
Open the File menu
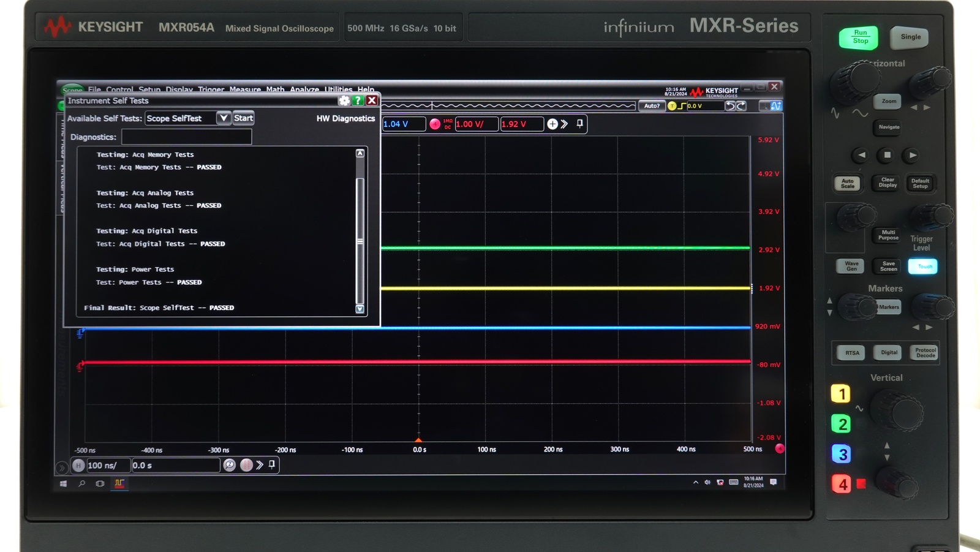(x=94, y=89)
